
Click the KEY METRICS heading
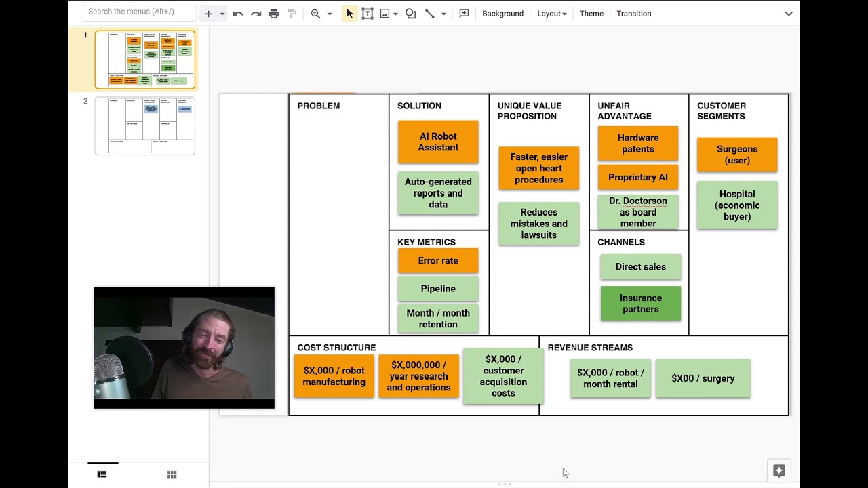point(427,242)
